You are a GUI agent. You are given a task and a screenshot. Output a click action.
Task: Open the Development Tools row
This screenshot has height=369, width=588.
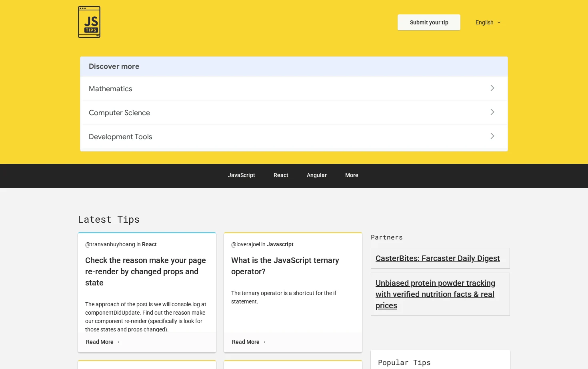tap(294, 137)
